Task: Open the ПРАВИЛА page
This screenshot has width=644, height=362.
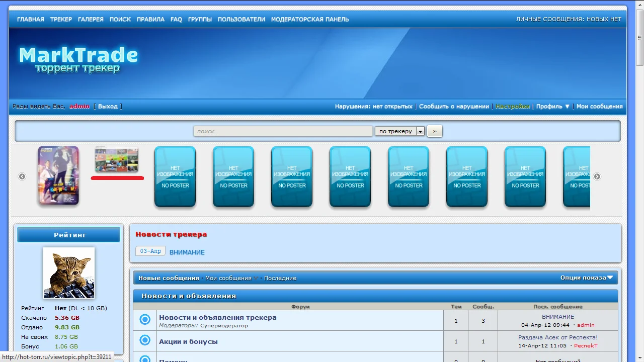Action: [x=150, y=19]
